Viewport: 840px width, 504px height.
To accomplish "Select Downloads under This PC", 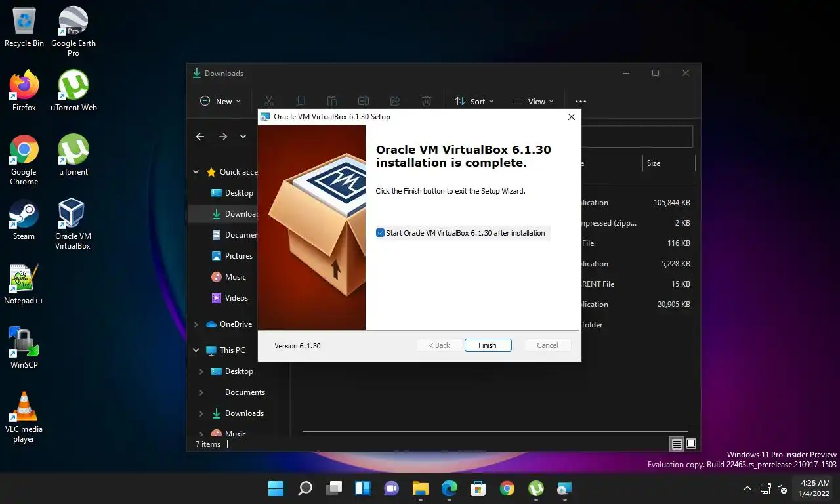I will 244,413.
